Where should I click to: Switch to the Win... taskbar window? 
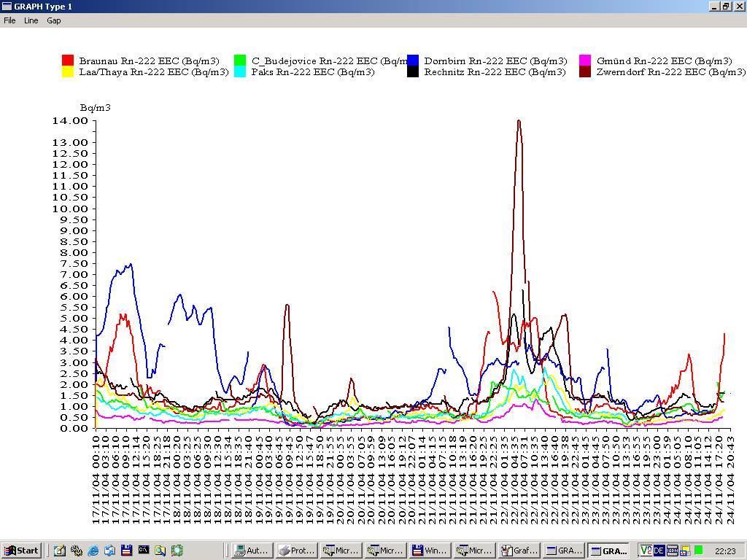point(430,551)
